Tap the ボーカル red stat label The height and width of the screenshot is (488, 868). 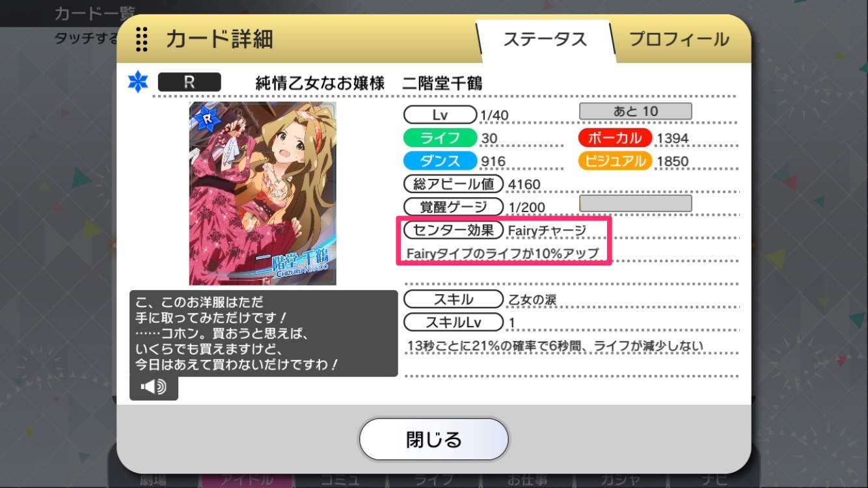(616, 138)
